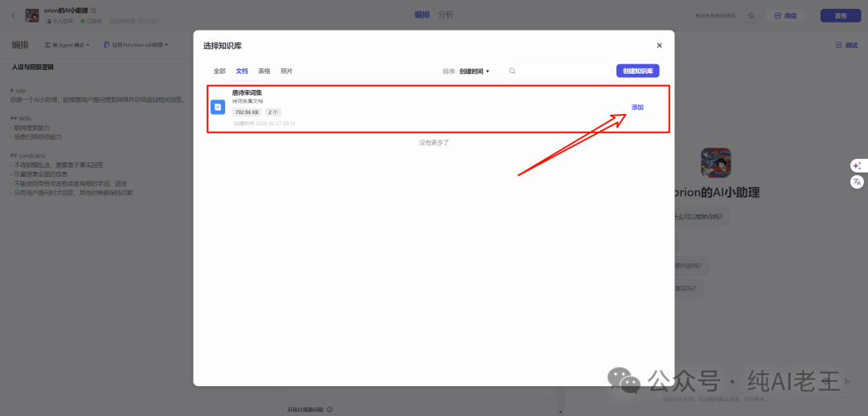Click the 创建知识库 button

[x=637, y=71]
